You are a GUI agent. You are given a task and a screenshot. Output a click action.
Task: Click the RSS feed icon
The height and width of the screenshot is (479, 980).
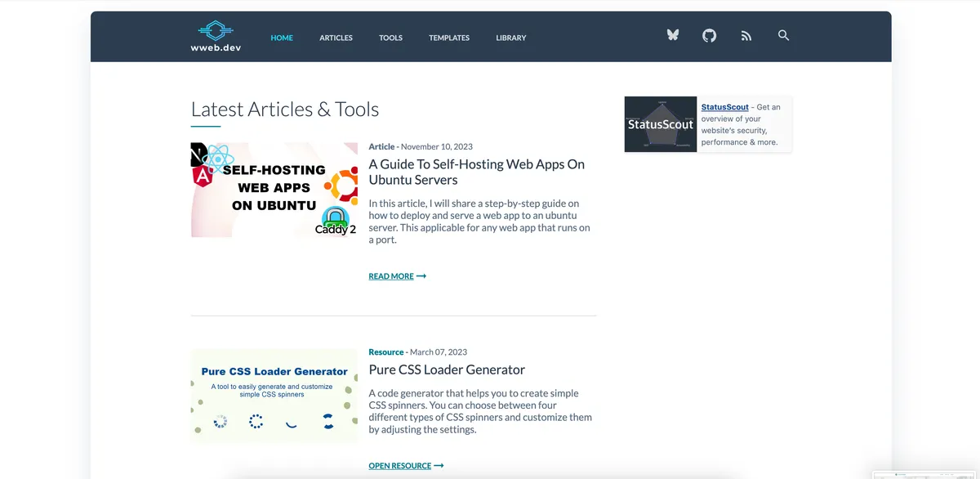click(x=746, y=36)
